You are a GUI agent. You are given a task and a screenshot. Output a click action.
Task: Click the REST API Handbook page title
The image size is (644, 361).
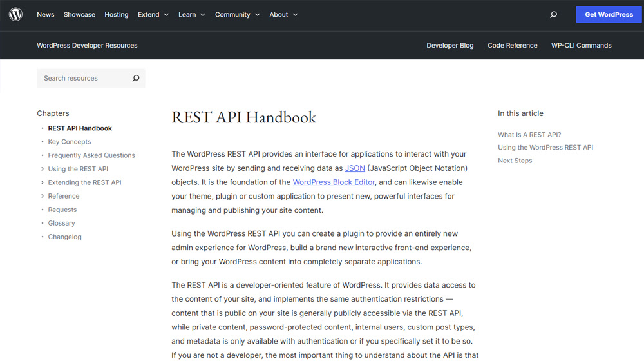pyautogui.click(x=244, y=117)
